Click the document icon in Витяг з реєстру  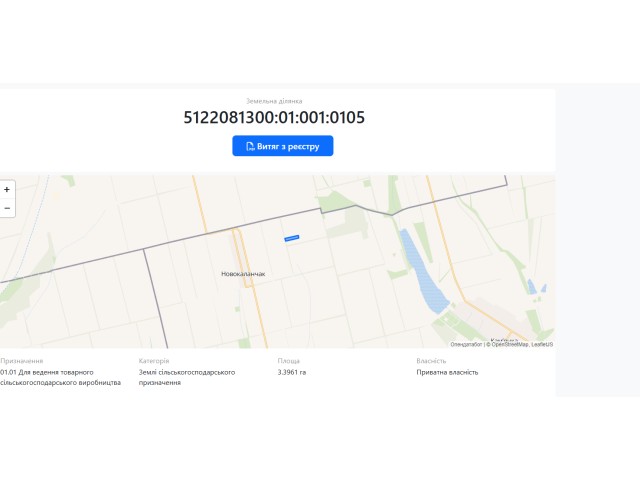coord(250,146)
